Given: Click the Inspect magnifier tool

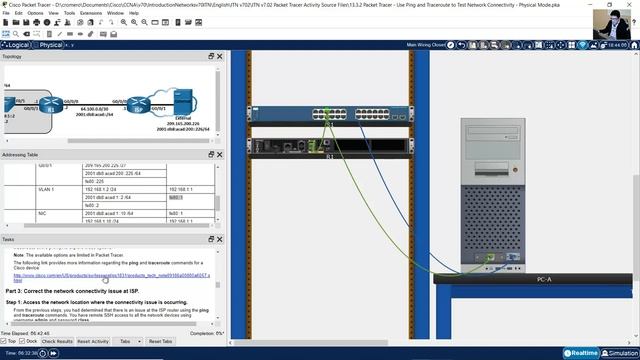Looking at the screenshot, I should [x=16, y=34].
